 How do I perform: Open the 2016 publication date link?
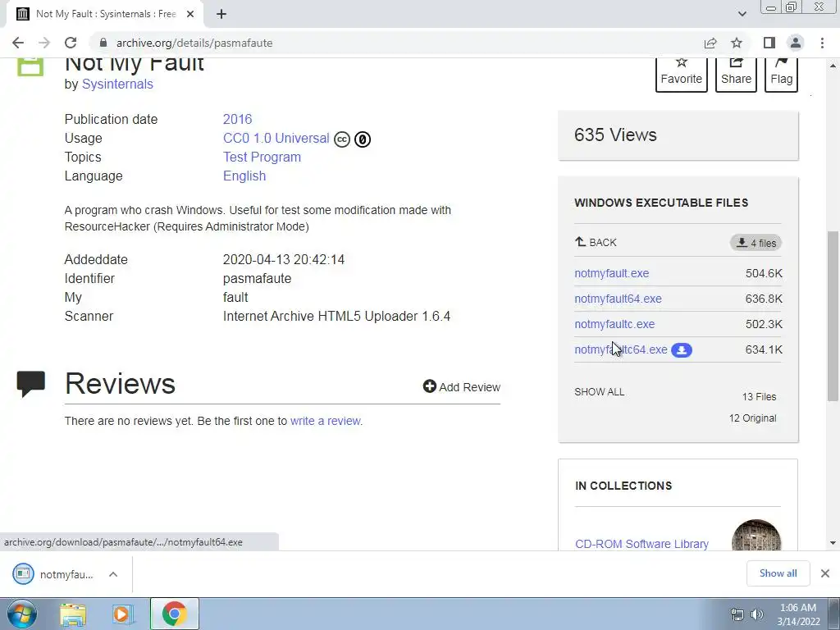coord(237,119)
